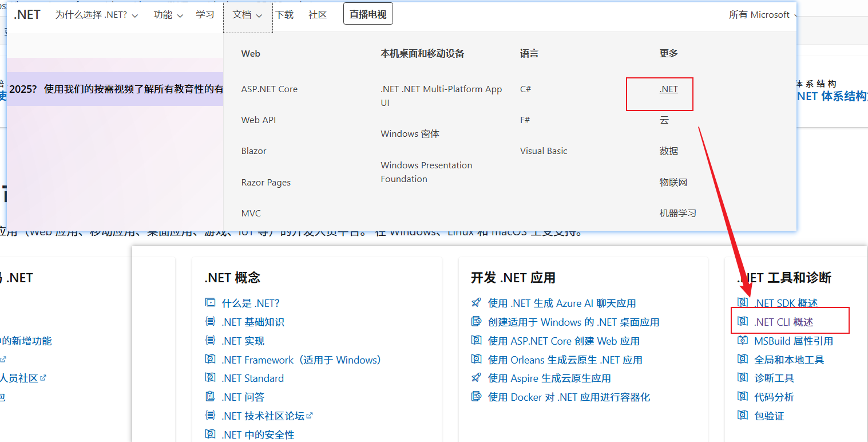Click icon beside .NET Standard
This screenshot has height=442, width=868.
coord(210,378)
